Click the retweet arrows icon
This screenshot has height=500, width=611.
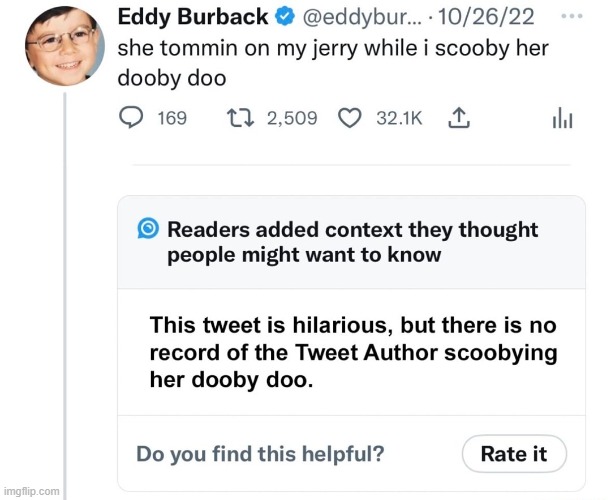240,118
